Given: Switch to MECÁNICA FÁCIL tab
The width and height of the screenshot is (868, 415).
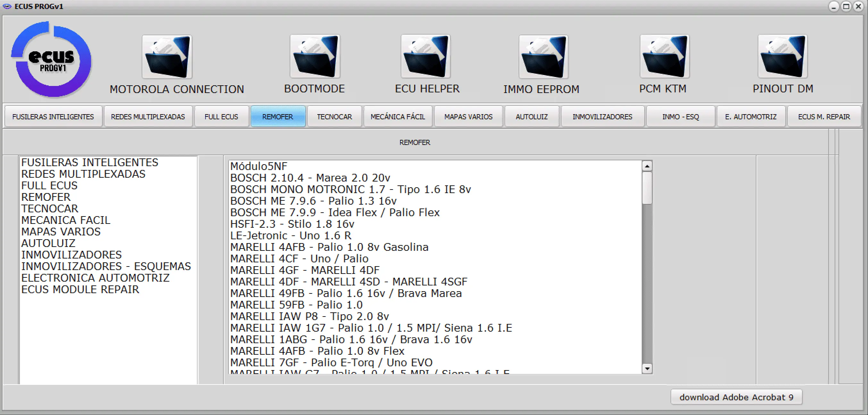Looking at the screenshot, I should pyautogui.click(x=397, y=117).
